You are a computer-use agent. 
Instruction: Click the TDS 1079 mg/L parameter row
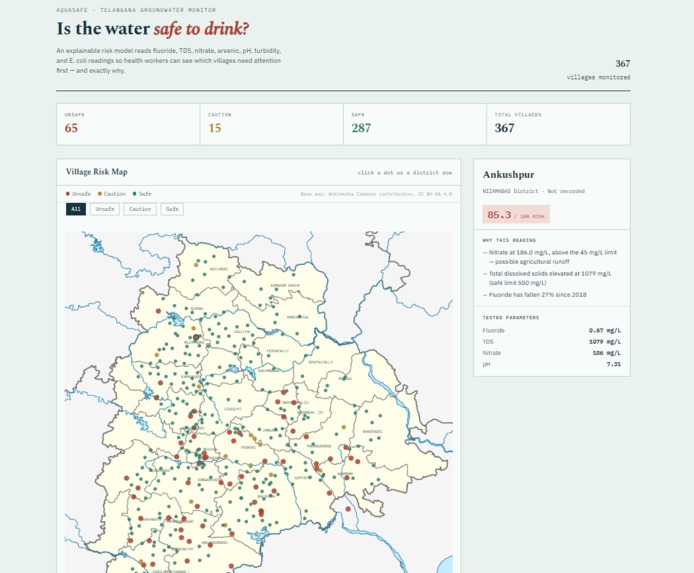551,342
